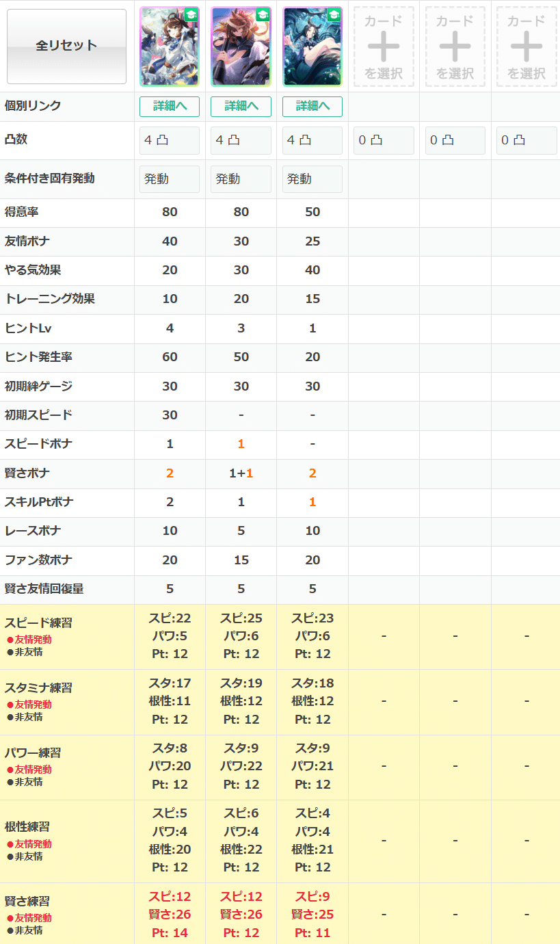Screen dimensions: 560x944
Task: Click green wisdom-type badge on third card
Action: 334,15
